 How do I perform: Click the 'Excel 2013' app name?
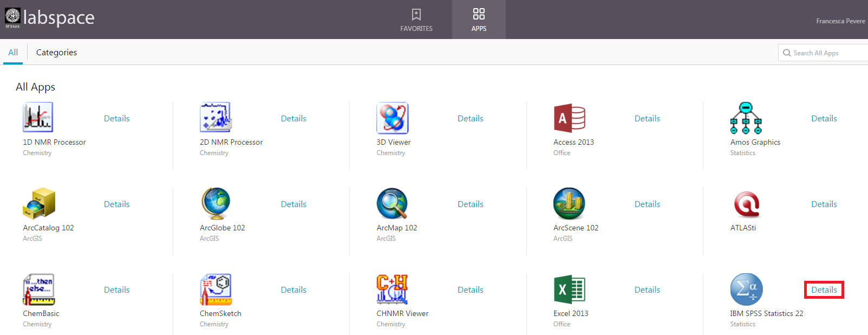pos(571,313)
